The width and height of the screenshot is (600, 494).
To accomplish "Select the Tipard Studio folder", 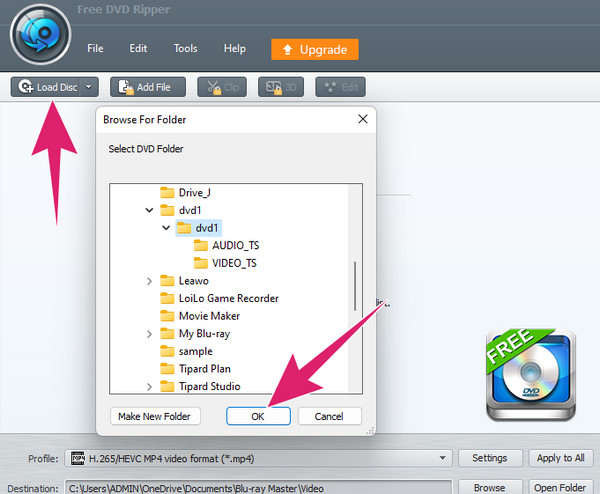I will 200,386.
